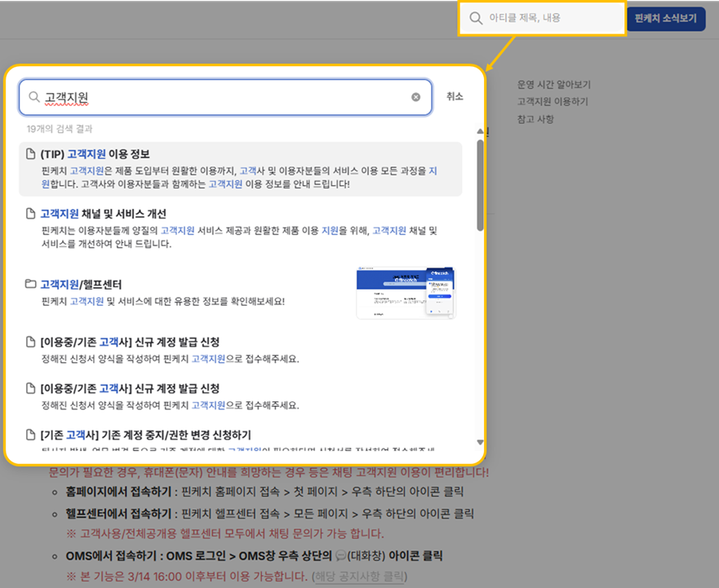Click the OMS에서 접속하기 bullet text

tap(254, 556)
